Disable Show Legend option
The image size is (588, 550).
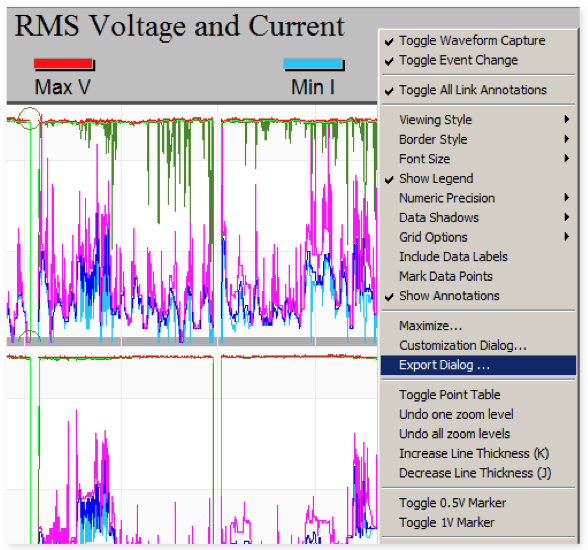[x=478, y=178]
